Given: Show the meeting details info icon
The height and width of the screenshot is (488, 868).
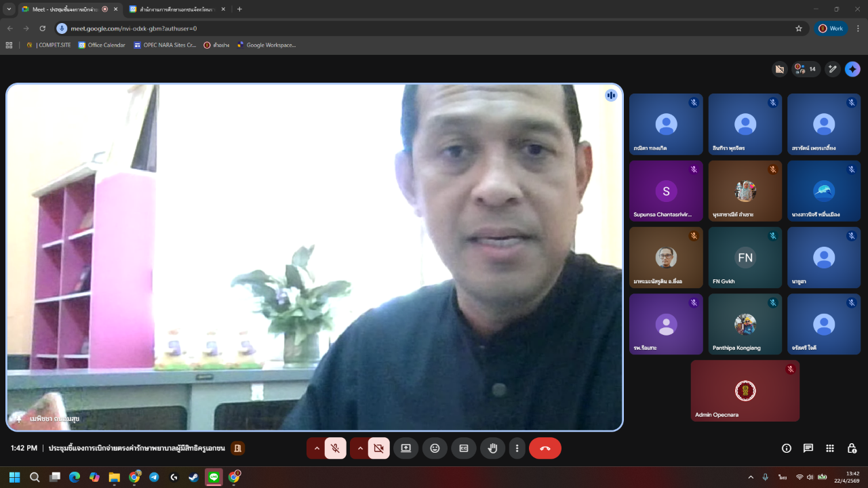Looking at the screenshot, I should click(786, 448).
